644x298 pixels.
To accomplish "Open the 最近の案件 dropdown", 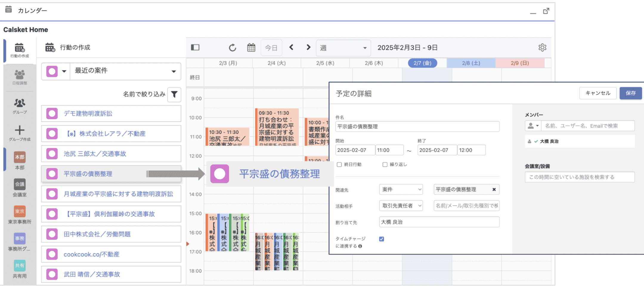I will [125, 71].
